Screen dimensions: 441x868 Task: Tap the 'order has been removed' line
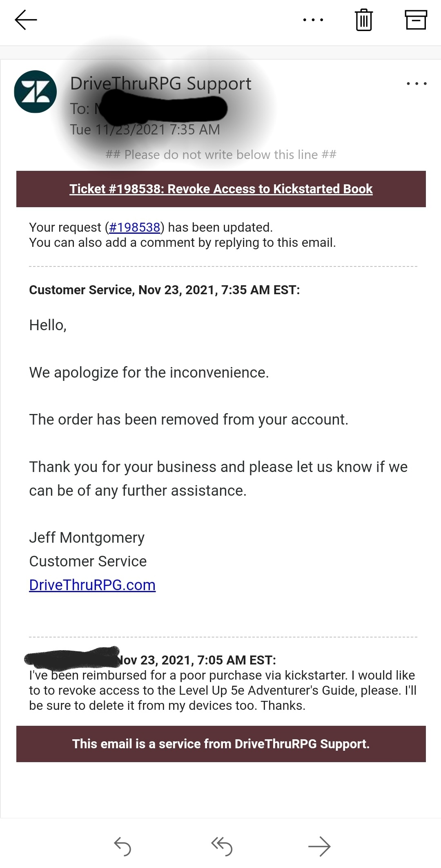pyautogui.click(x=189, y=420)
